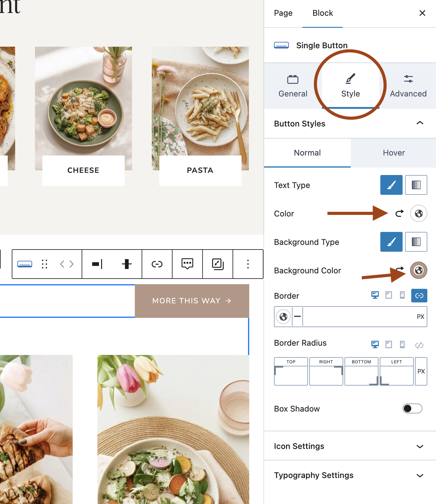Move the block right with arrow

pos(71,264)
